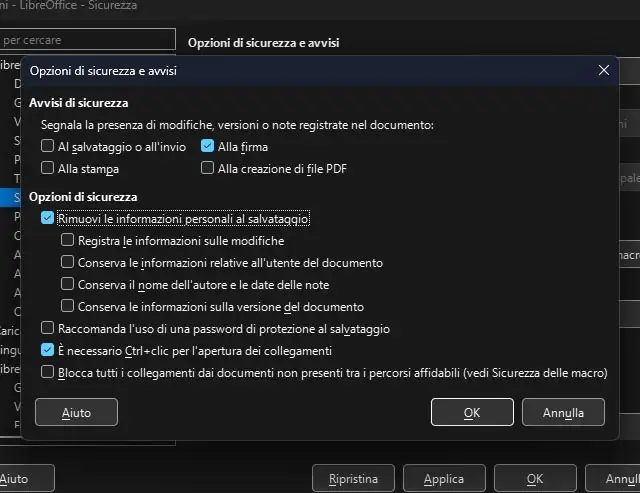The height and width of the screenshot is (493, 640).
Task: Click the Aiuto button in the dialog
Action: pyautogui.click(x=76, y=411)
